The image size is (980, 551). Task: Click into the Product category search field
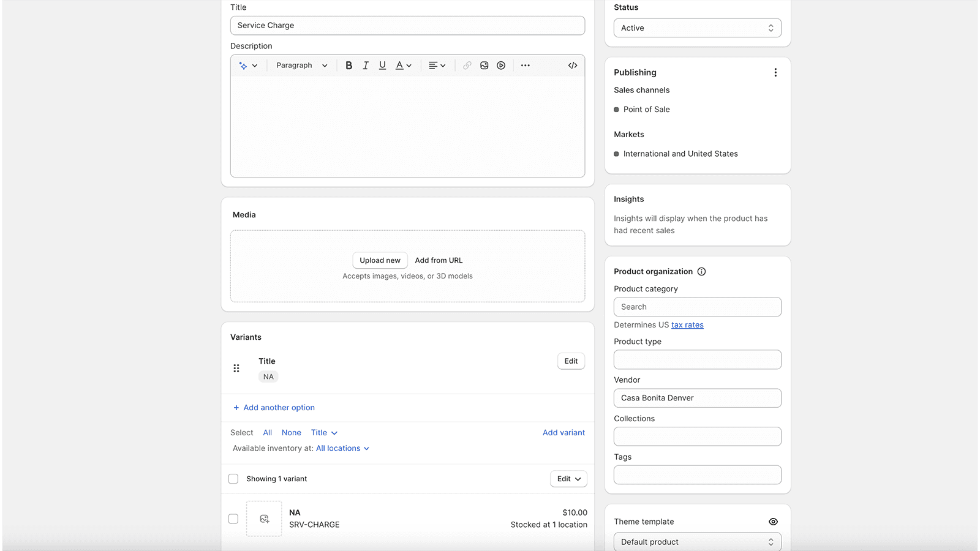697,307
